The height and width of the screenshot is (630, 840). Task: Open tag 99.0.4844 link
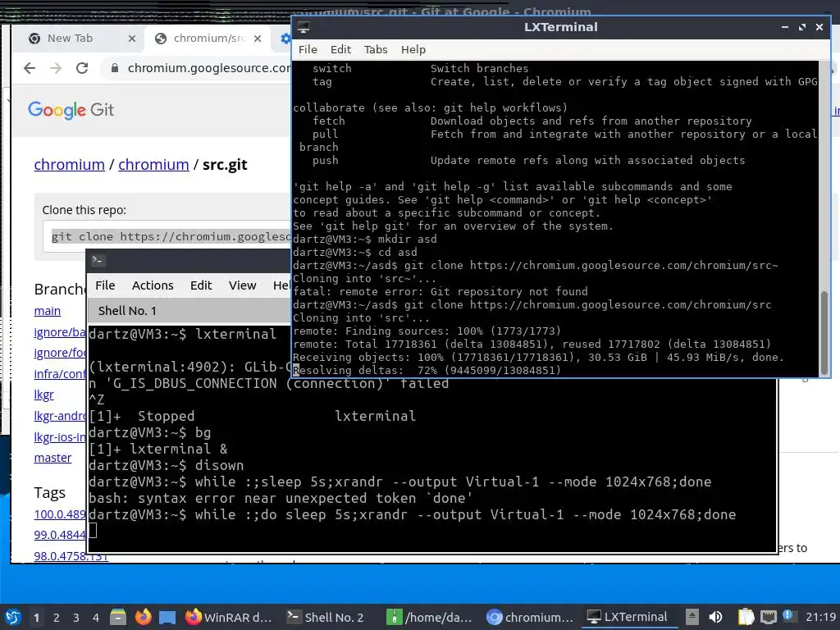point(60,535)
